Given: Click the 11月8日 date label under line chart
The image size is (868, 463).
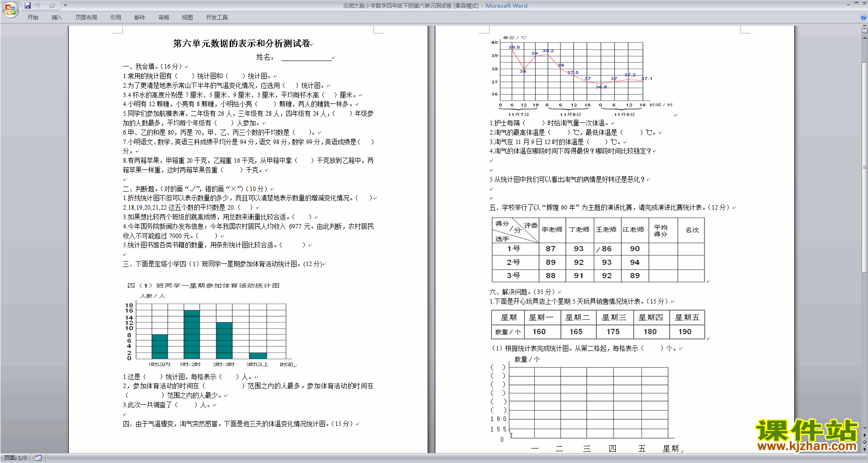Looking at the screenshot, I should pos(571,114).
